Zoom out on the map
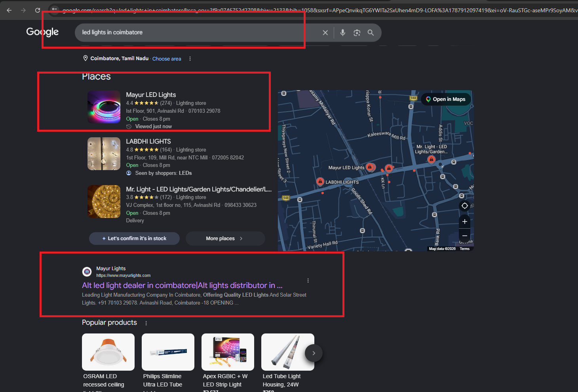Screen dimensions: 578x392 click(465, 236)
